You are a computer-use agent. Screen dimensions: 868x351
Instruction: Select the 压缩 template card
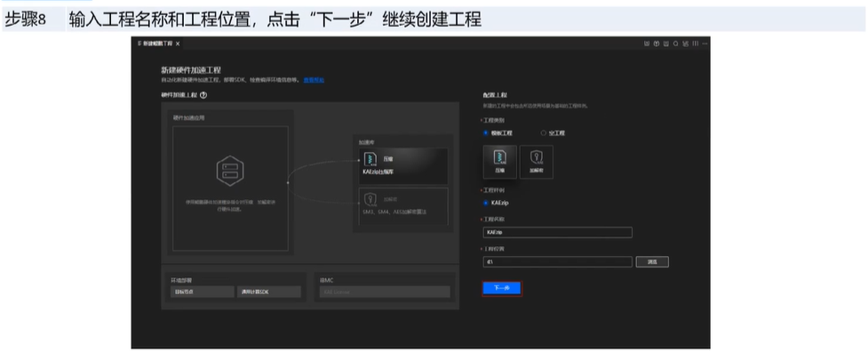click(500, 162)
